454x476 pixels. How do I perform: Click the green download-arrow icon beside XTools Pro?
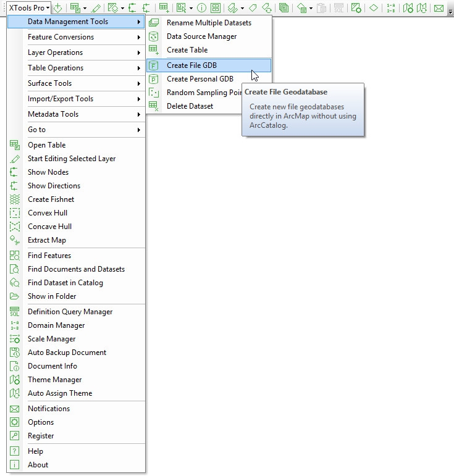(x=57, y=8)
